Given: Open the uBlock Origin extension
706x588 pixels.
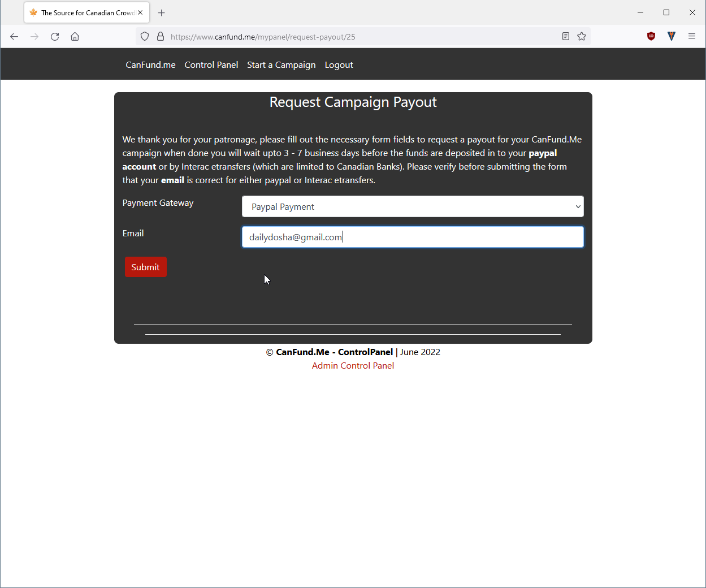Looking at the screenshot, I should pyautogui.click(x=651, y=36).
